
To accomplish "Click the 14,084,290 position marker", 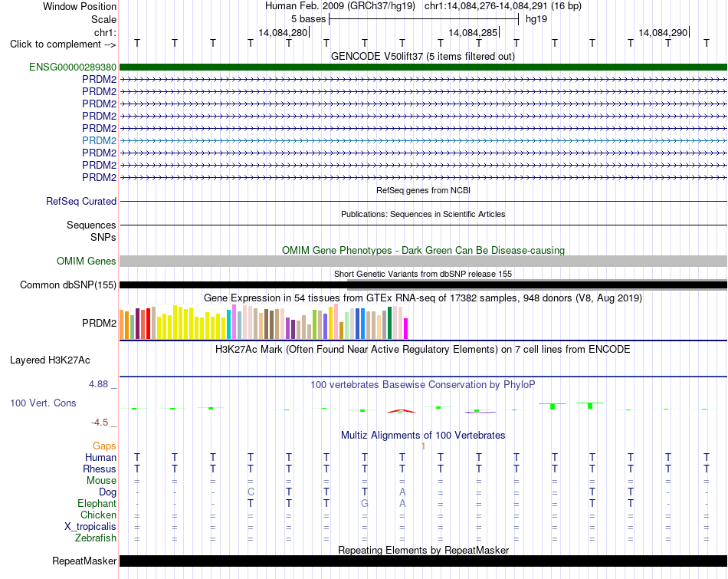I will coord(664,32).
